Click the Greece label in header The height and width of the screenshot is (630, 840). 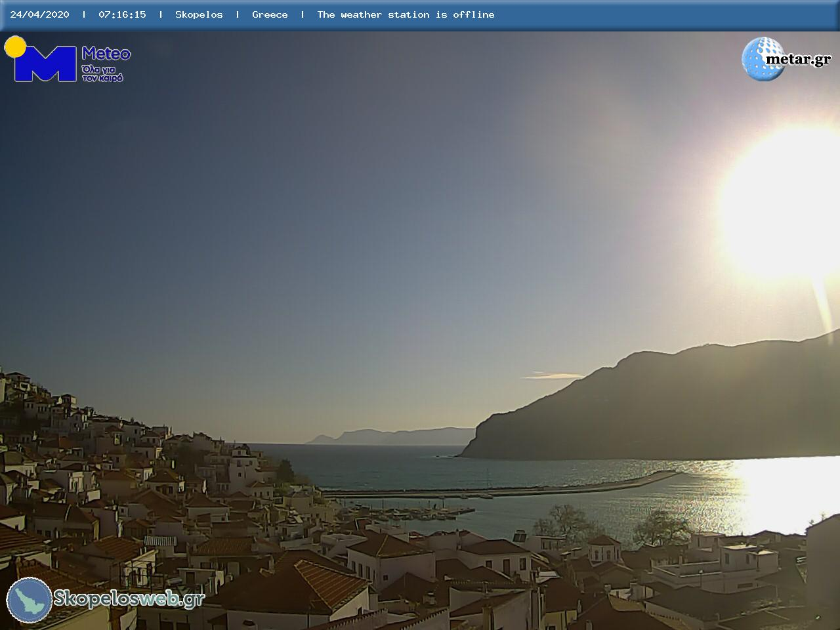(x=270, y=14)
